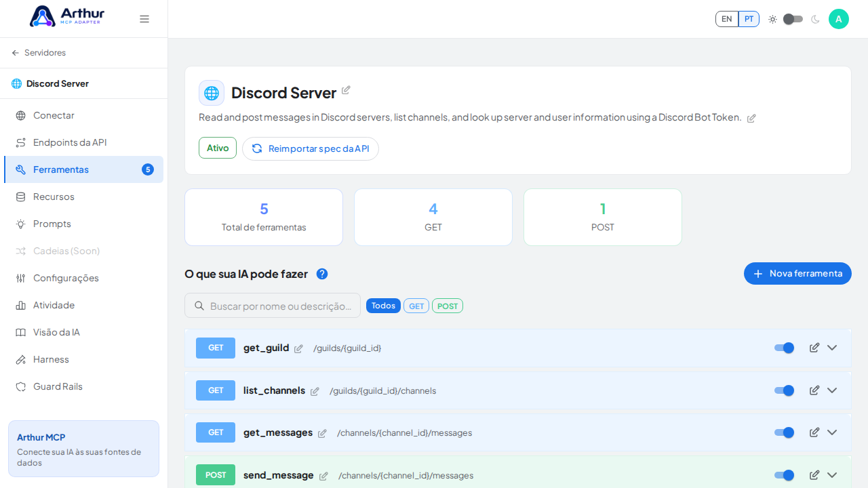This screenshot has height=488, width=868.
Task: Click the moon dark-mode icon
Action: point(815,19)
